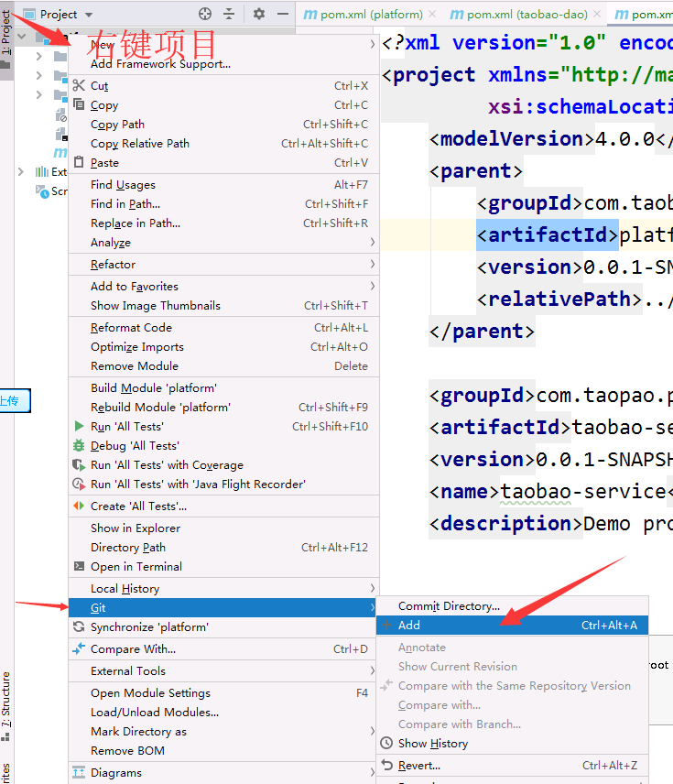The width and height of the screenshot is (673, 784).
Task: Select Copy Path menu entry
Action: click(x=223, y=124)
